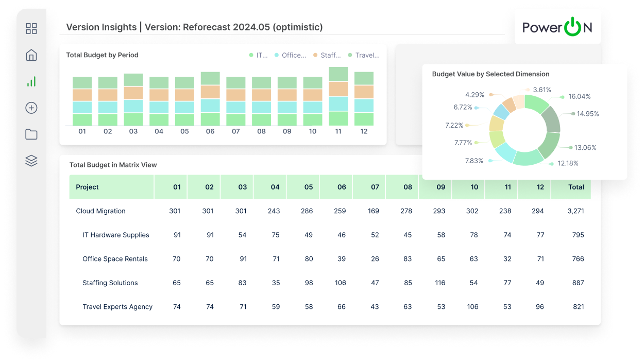Click the circular plus add icon
644x363 pixels.
(x=31, y=108)
